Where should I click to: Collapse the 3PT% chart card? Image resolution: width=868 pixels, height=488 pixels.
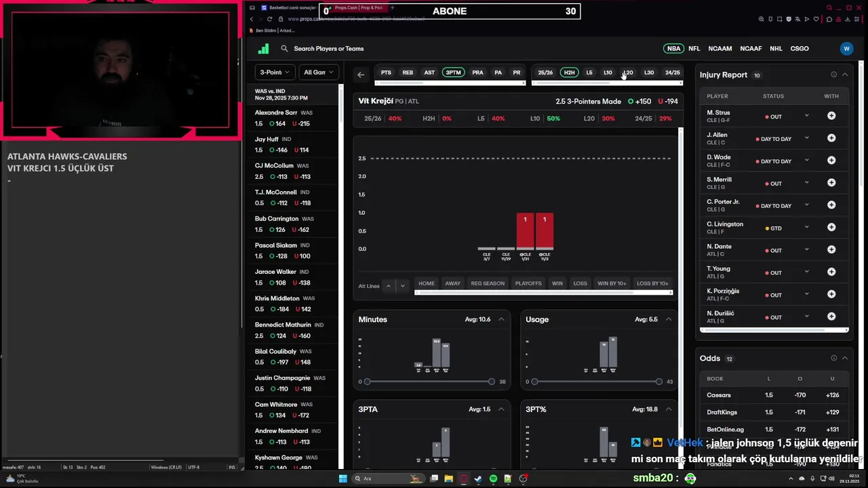click(x=669, y=409)
